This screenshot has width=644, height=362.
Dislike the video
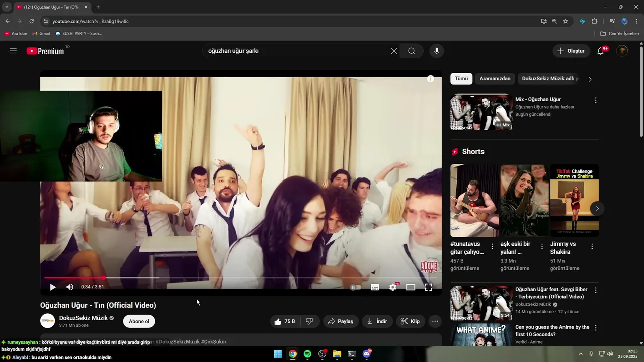tap(310, 321)
